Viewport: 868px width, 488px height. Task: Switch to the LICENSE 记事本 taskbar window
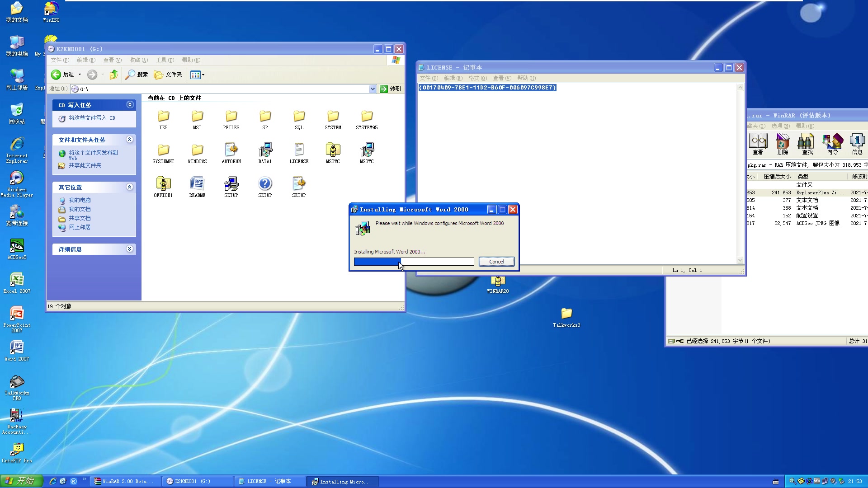tap(269, 481)
